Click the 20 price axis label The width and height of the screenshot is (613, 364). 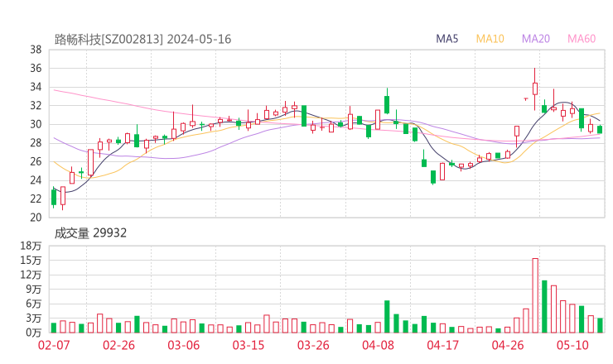click(36, 218)
